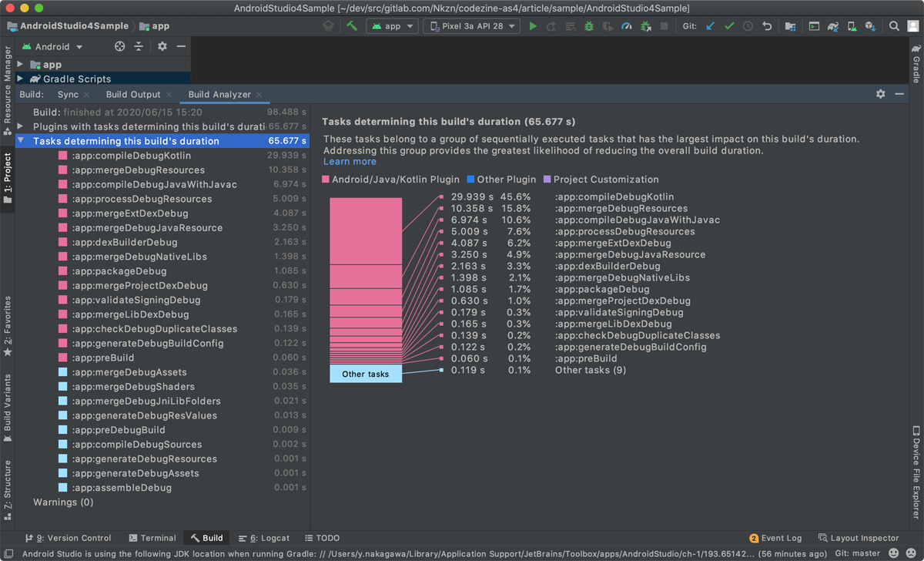Commit changes via the green checkmark icon
This screenshot has width=924, height=561.
tap(731, 25)
